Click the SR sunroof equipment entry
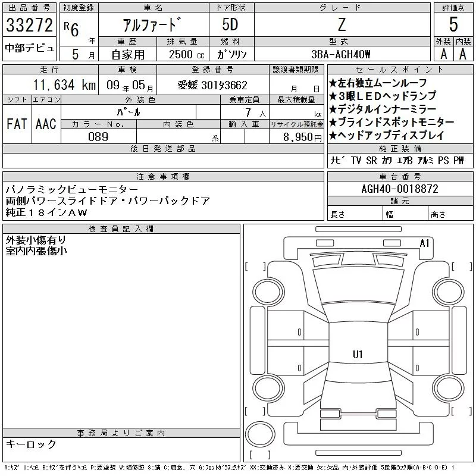Viewport: 476px width, 476px height. tap(371, 160)
